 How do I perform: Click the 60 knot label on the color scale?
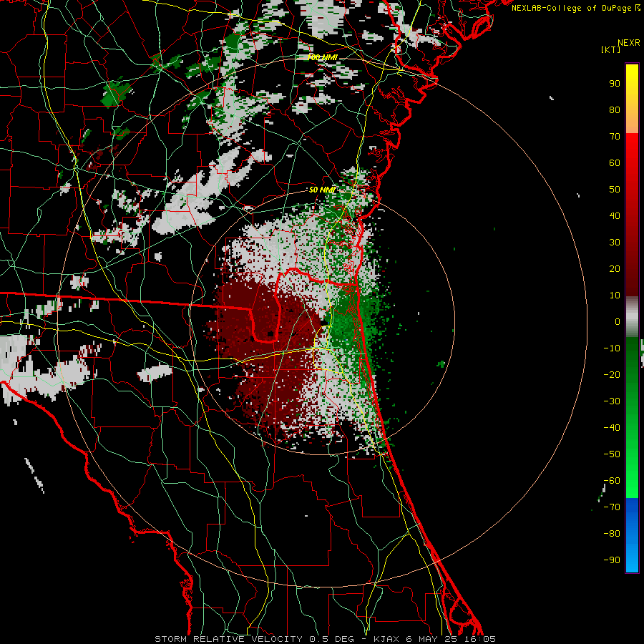[x=615, y=163]
